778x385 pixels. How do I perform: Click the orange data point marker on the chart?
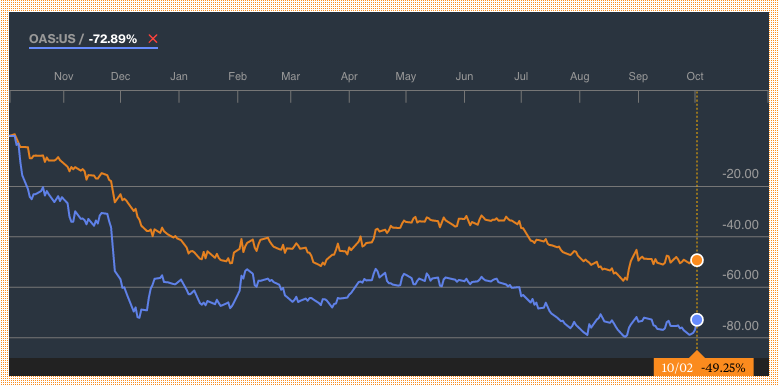(x=697, y=260)
